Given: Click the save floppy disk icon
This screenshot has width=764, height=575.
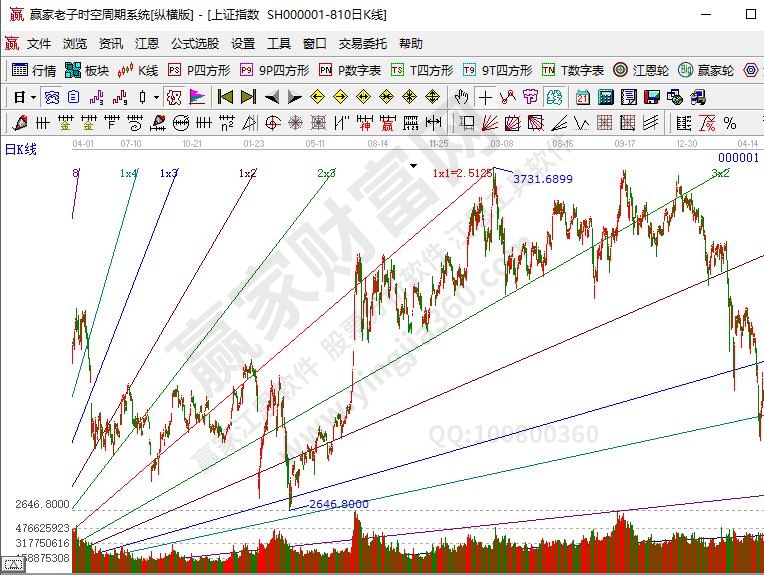Looking at the screenshot, I should point(651,97).
